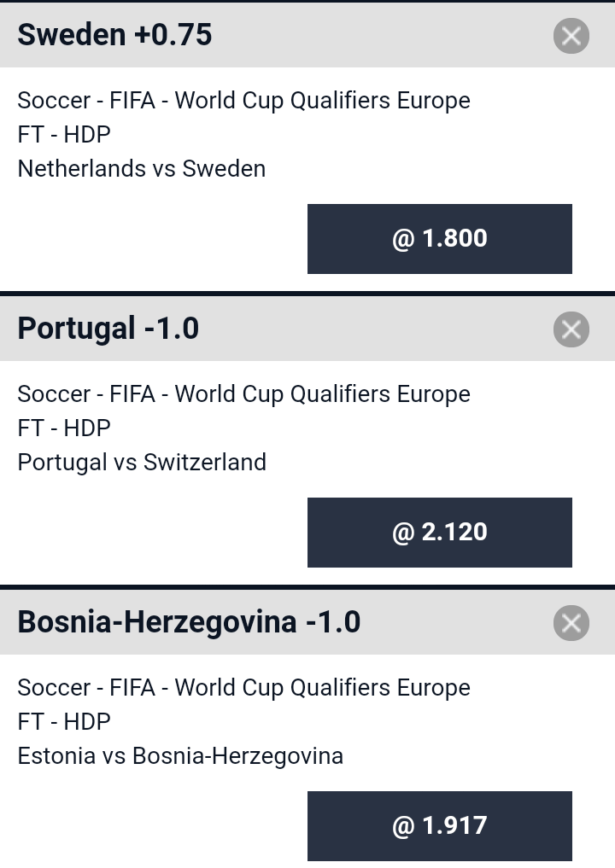Click the league line in Sweden's card

243,101
